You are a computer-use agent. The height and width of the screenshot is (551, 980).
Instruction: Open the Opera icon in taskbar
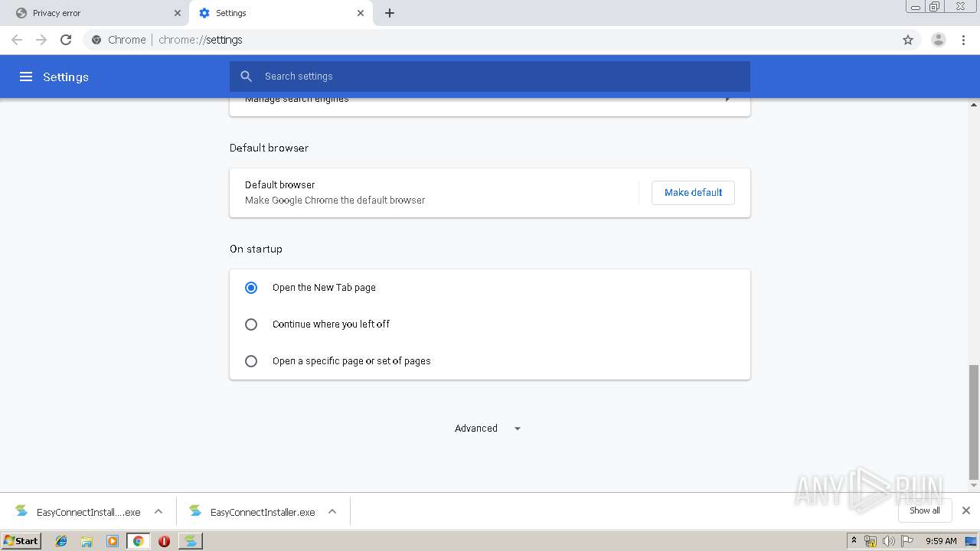click(x=164, y=541)
